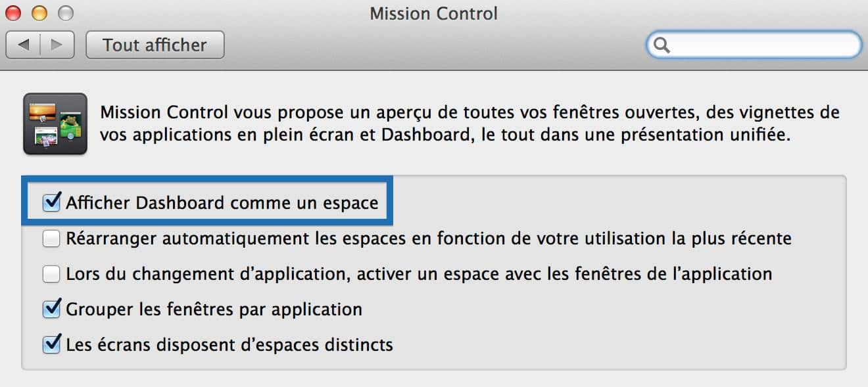
Task: Click the label text about utilisation la plus récente
Action: [x=429, y=238]
